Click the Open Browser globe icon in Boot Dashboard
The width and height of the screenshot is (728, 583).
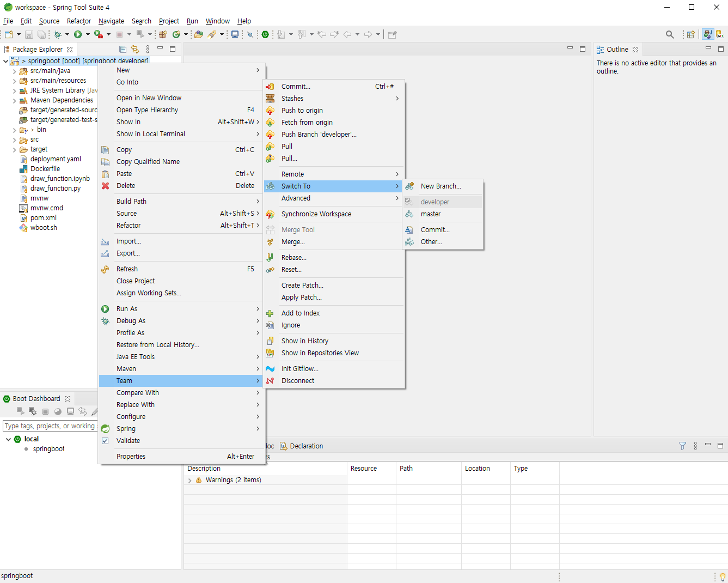pos(58,411)
